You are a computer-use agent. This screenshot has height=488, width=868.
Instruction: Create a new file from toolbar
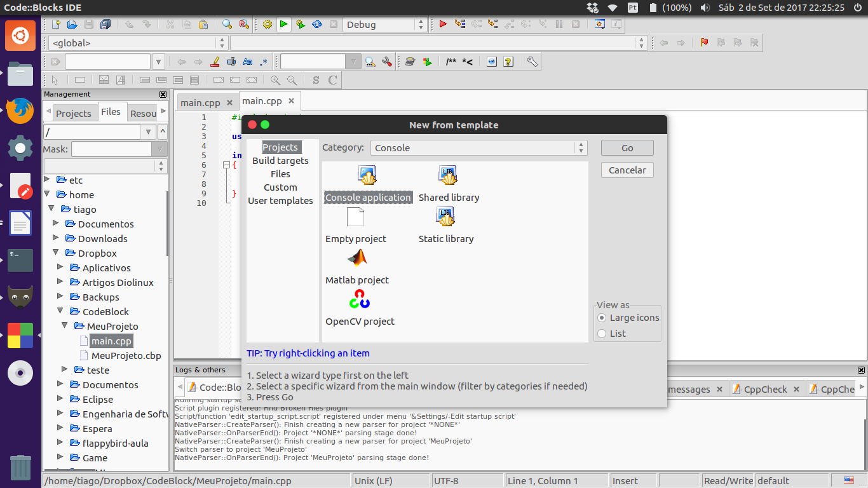pyautogui.click(x=56, y=24)
